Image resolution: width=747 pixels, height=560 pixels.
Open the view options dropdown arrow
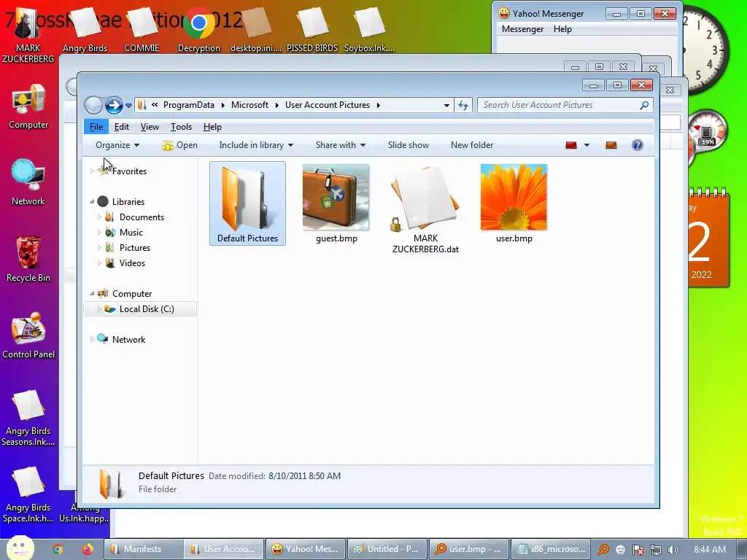587,145
